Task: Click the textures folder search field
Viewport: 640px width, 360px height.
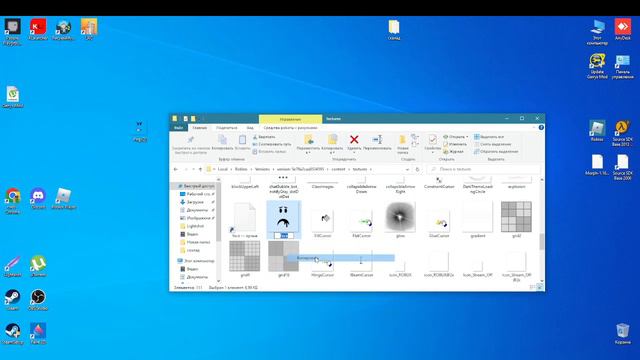Action: [484, 169]
